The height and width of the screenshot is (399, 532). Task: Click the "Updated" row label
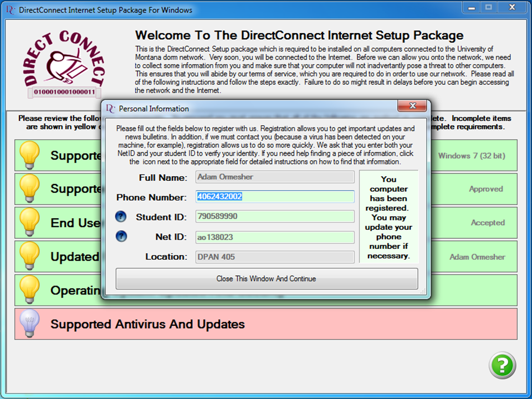tap(75, 257)
